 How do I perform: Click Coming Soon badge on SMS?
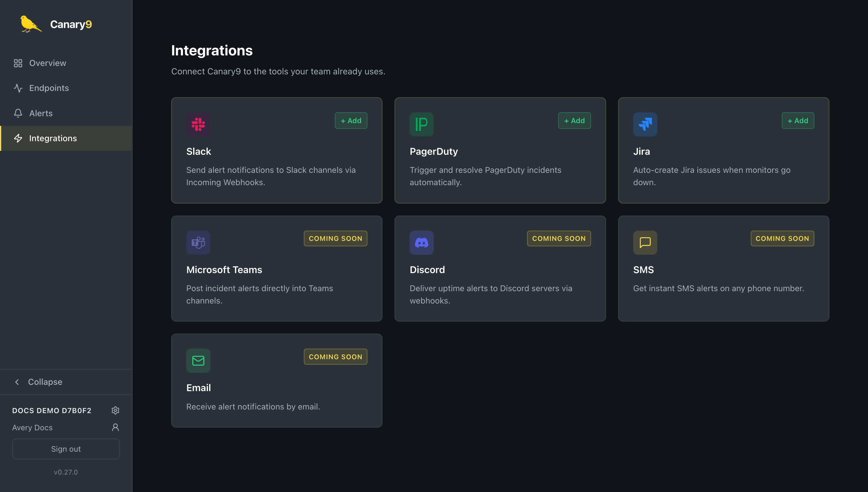click(x=782, y=238)
